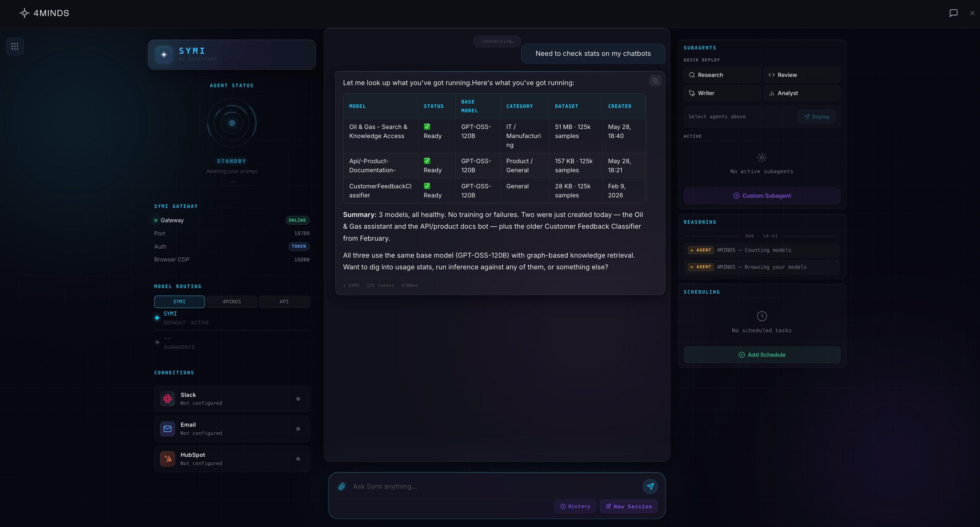Viewport: 980px width, 527px height.
Task: Click the green check in Oil & Gas row
Action: (x=427, y=127)
